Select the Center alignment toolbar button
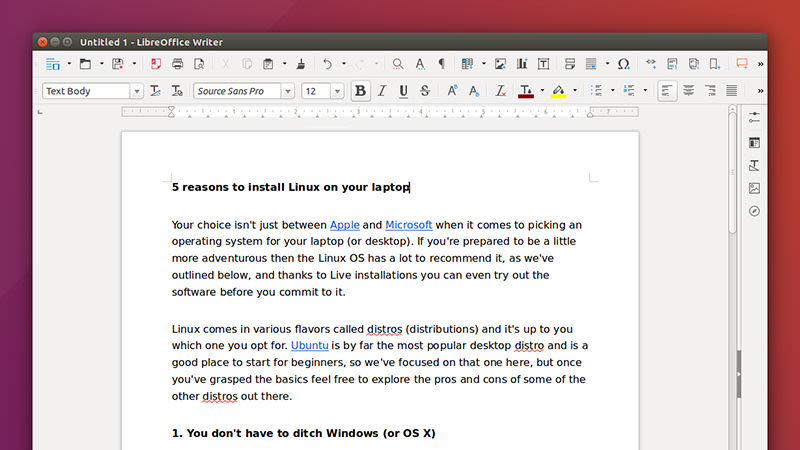This screenshot has height=450, width=800. click(690, 91)
